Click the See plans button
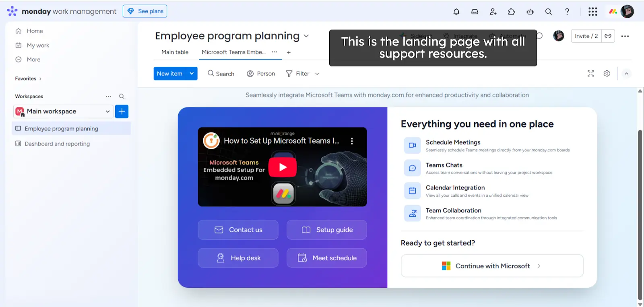Screen dimensions: 644x307 pos(145,11)
